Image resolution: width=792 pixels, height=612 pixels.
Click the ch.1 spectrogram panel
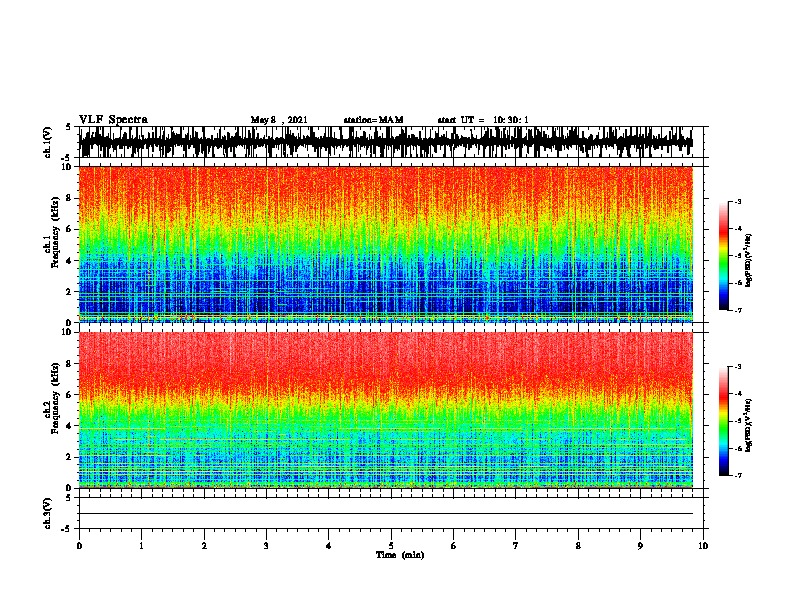pyautogui.click(x=386, y=244)
